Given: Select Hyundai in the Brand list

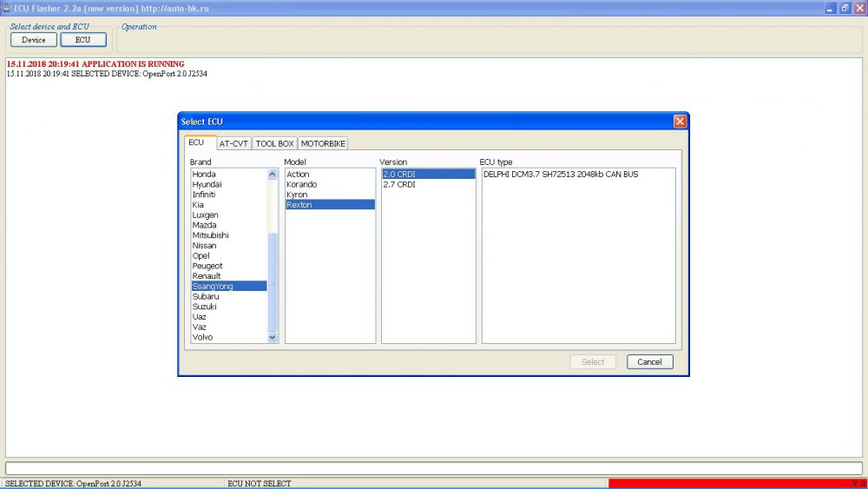Looking at the screenshot, I should (207, 185).
